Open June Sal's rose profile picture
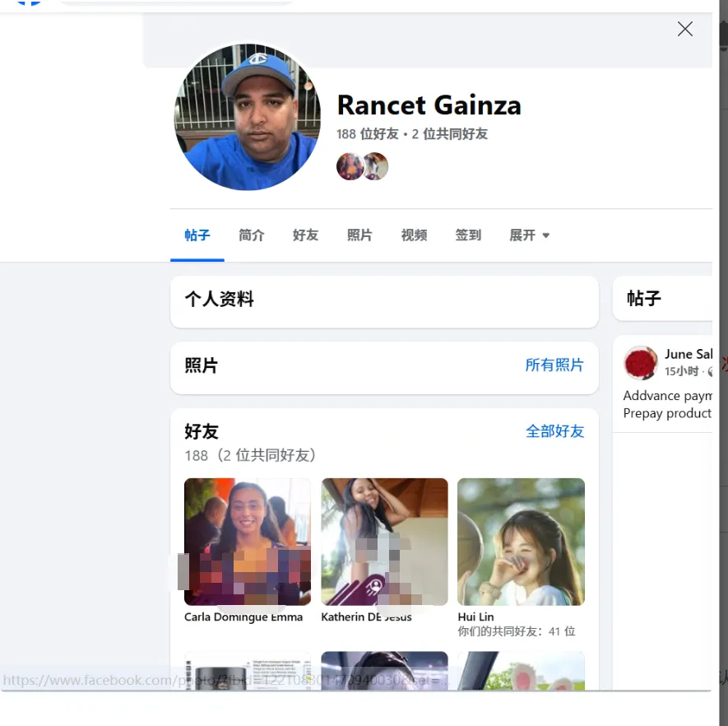 click(x=641, y=363)
